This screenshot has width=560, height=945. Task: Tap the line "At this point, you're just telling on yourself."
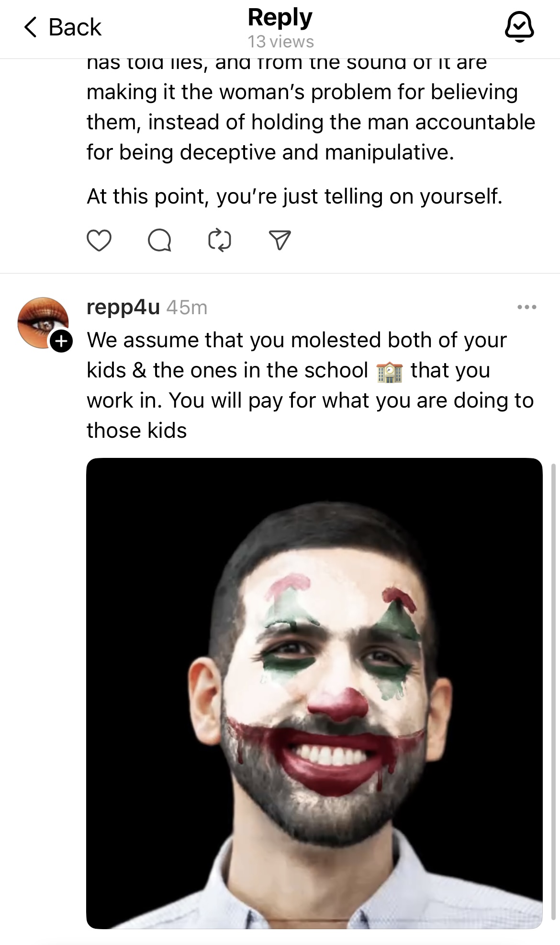(x=294, y=196)
